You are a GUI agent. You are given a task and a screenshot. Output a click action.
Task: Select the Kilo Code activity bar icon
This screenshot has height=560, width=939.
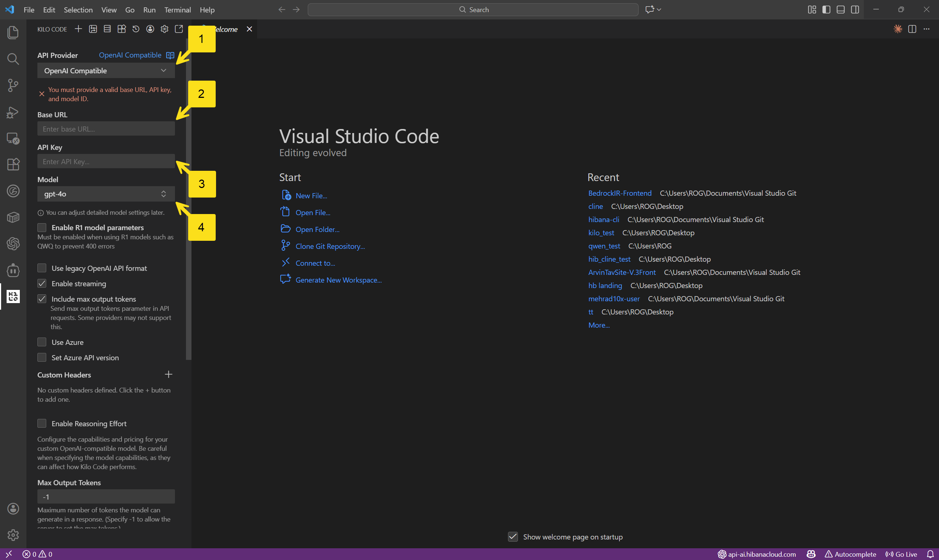(x=13, y=296)
